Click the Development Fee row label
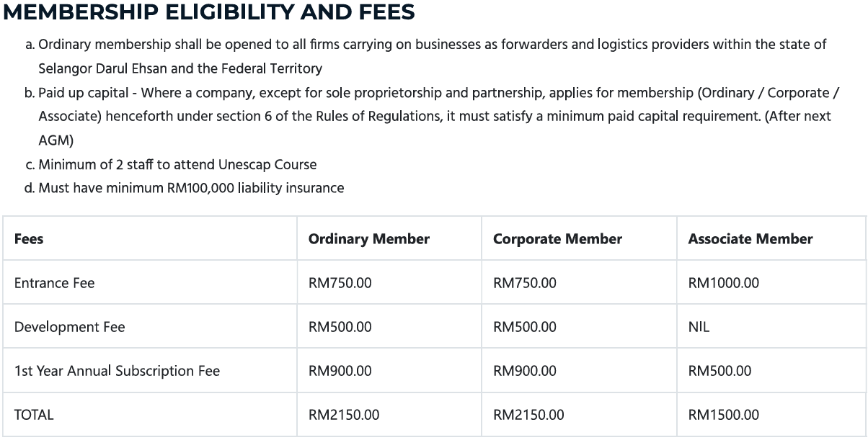Screen dimensions: 868x440 pos(69,327)
